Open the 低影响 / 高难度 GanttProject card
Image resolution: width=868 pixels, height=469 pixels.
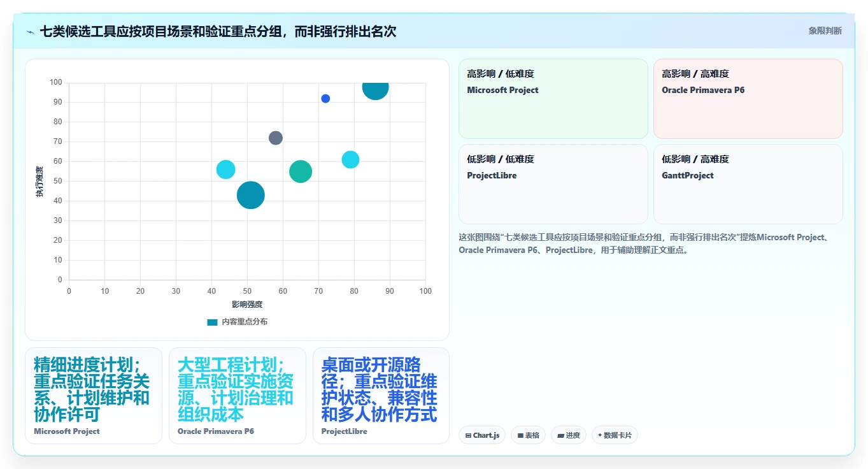pyautogui.click(x=748, y=184)
